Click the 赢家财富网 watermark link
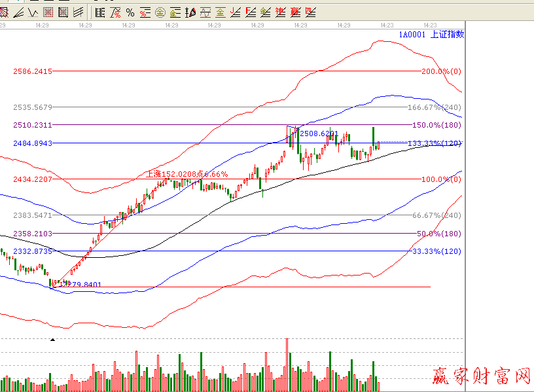The width and height of the screenshot is (534, 392). (481, 376)
